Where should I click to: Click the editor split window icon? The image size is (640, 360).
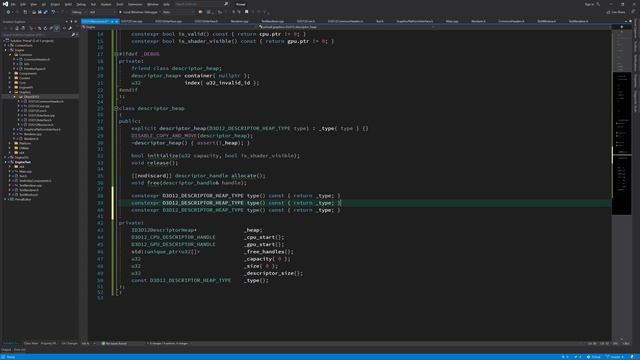[x=622, y=27]
